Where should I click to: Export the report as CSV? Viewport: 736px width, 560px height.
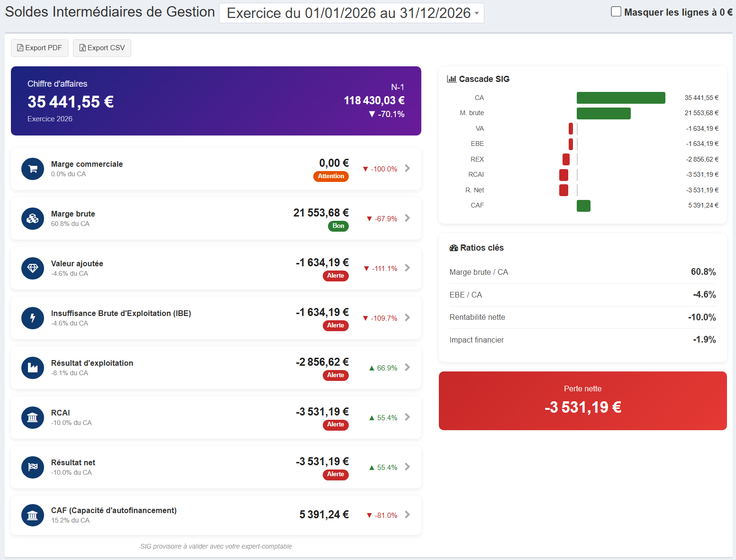tap(102, 48)
